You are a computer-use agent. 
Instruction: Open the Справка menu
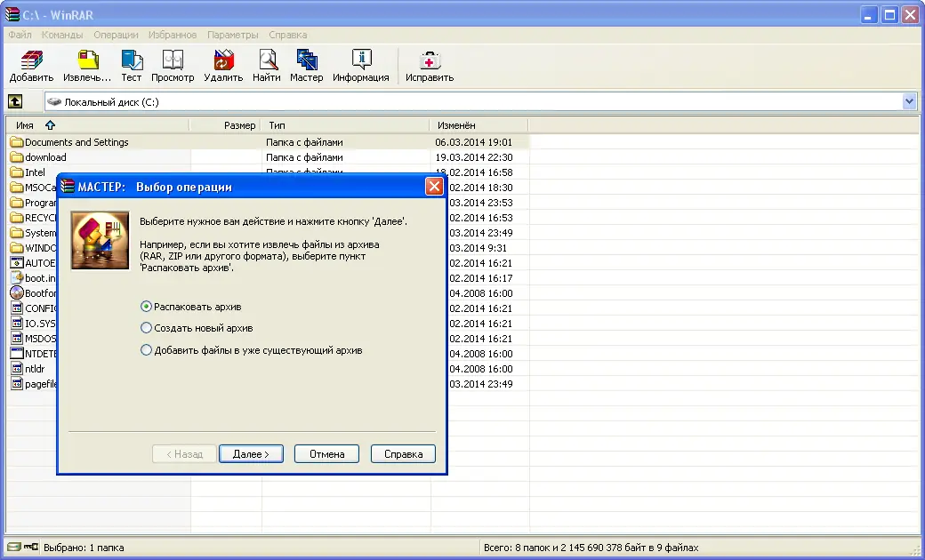pos(288,35)
